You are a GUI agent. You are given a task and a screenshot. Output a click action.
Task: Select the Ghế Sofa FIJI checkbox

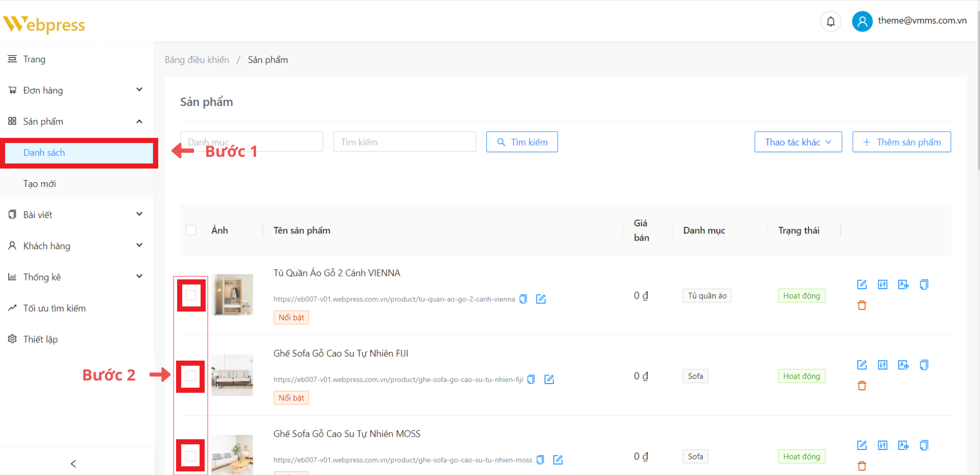coord(191,376)
